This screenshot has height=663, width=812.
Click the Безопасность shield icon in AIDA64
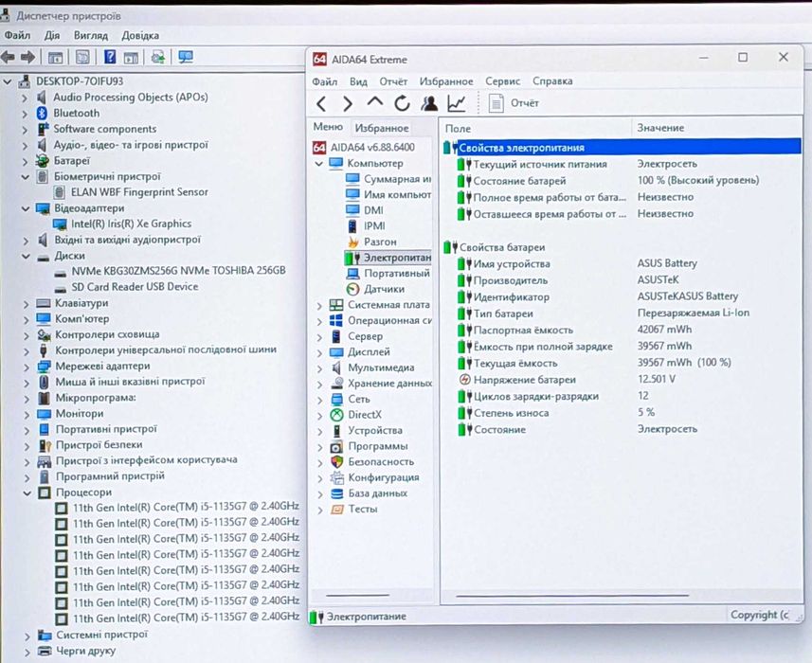[x=336, y=461]
